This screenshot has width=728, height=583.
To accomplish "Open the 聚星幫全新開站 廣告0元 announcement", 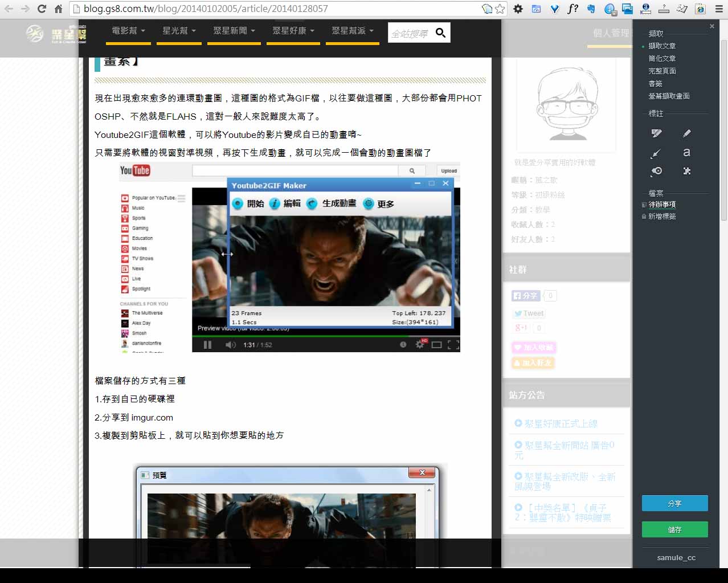I will (x=565, y=450).
